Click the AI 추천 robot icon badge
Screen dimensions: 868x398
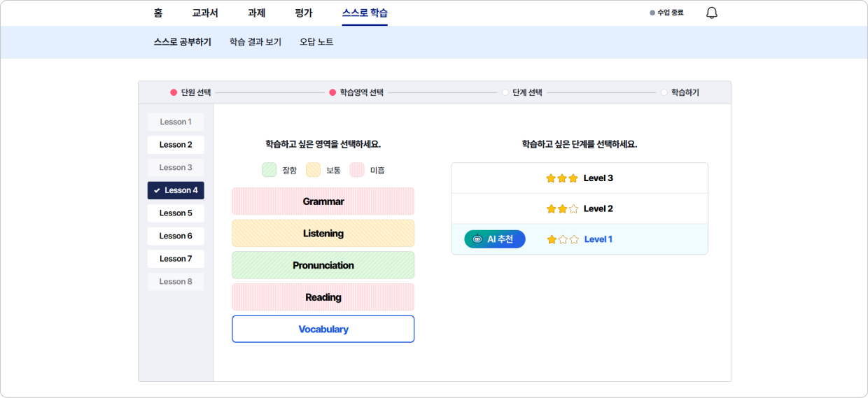point(495,239)
